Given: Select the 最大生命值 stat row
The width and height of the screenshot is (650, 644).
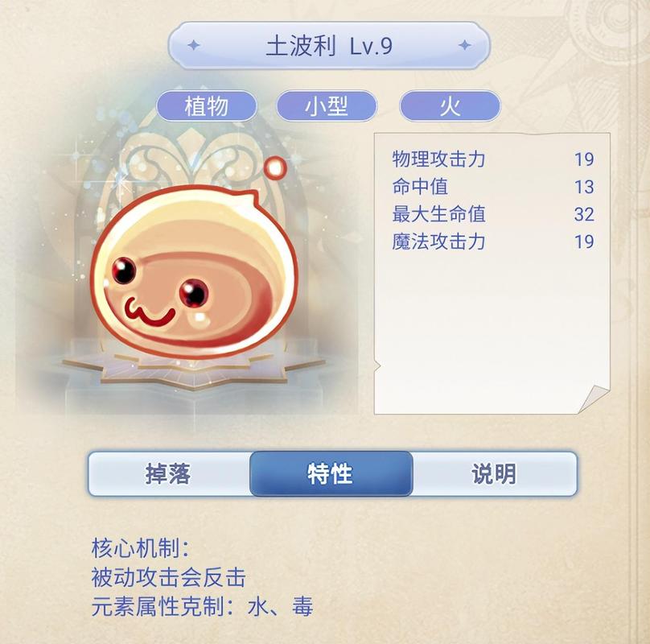Looking at the screenshot, I should (x=493, y=214).
